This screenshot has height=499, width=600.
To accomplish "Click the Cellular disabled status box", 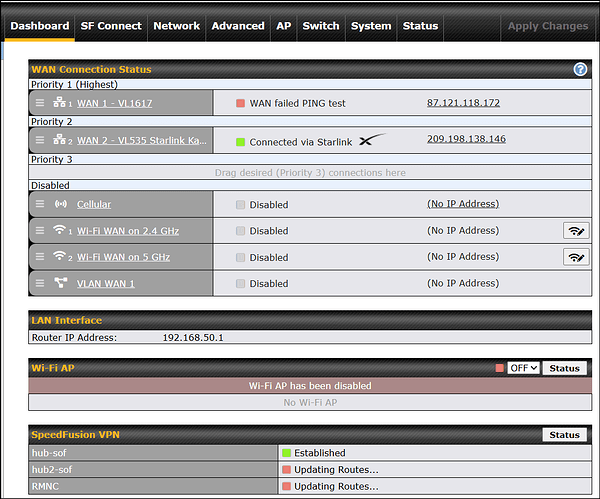I will (x=240, y=205).
